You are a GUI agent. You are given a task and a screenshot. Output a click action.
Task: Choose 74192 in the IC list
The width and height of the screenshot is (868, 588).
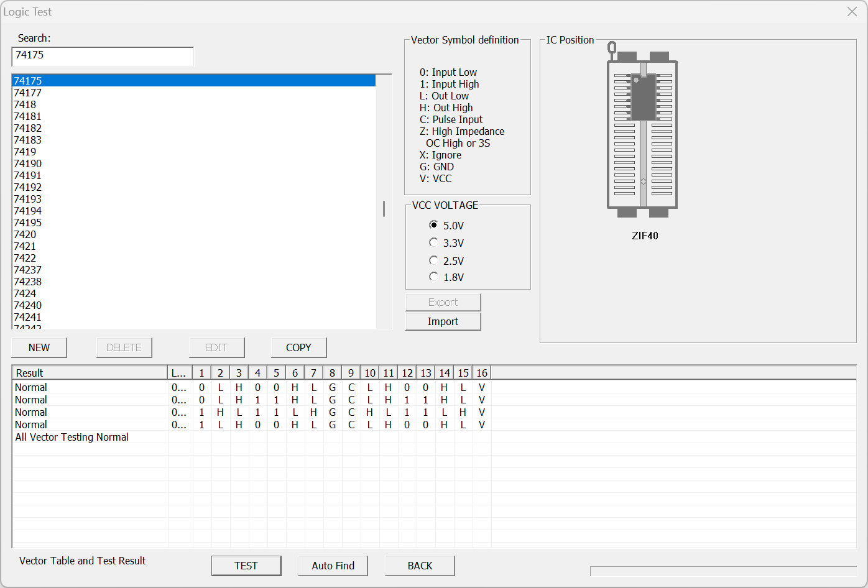[x=194, y=187]
